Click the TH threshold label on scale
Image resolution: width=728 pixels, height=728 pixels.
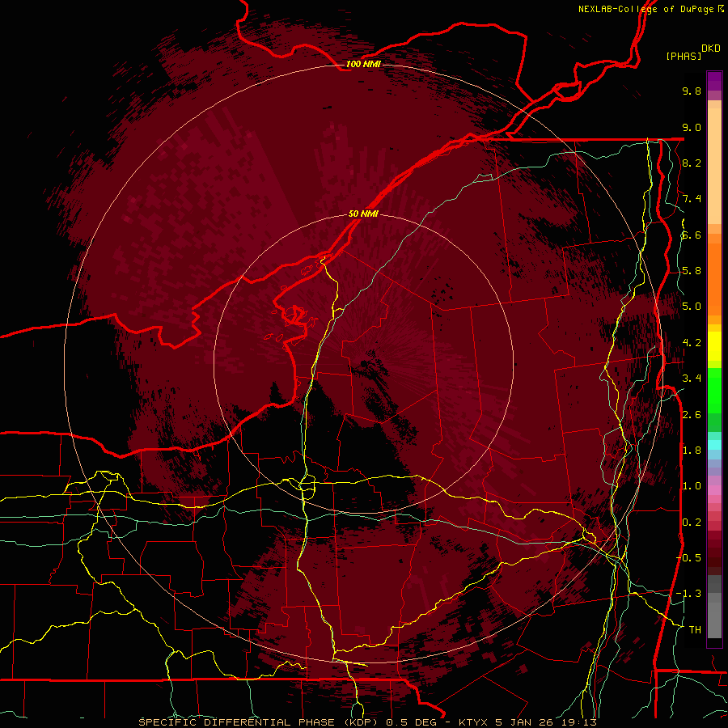[x=695, y=630]
